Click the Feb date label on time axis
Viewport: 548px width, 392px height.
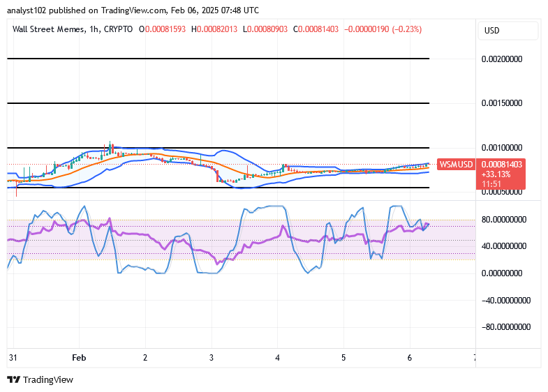pyautogui.click(x=79, y=358)
